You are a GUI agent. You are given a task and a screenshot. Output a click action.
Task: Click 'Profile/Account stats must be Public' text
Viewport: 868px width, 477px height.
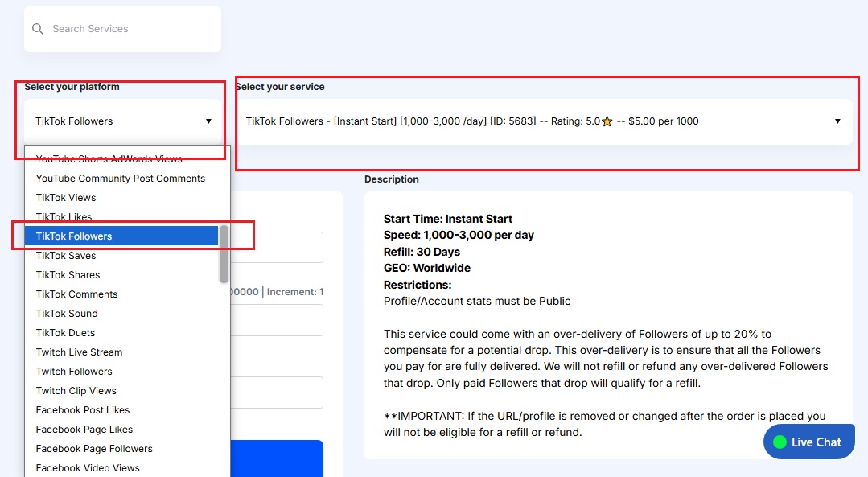click(477, 301)
